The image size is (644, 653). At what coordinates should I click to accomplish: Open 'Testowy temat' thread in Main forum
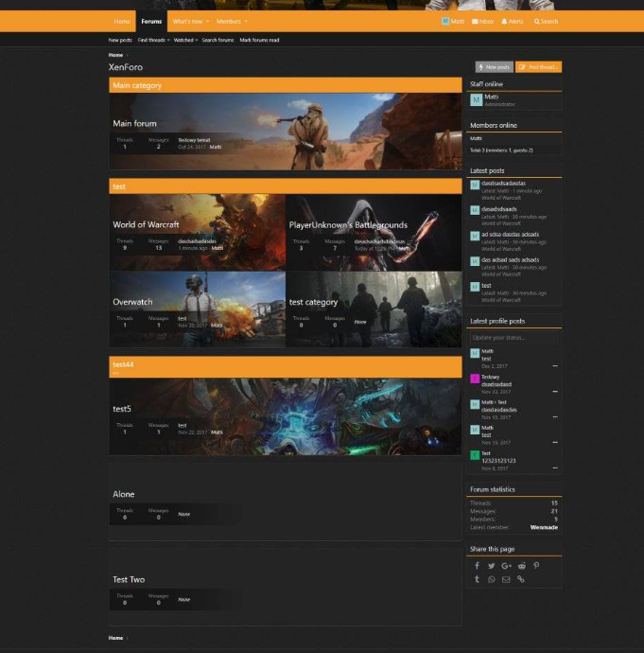194,140
